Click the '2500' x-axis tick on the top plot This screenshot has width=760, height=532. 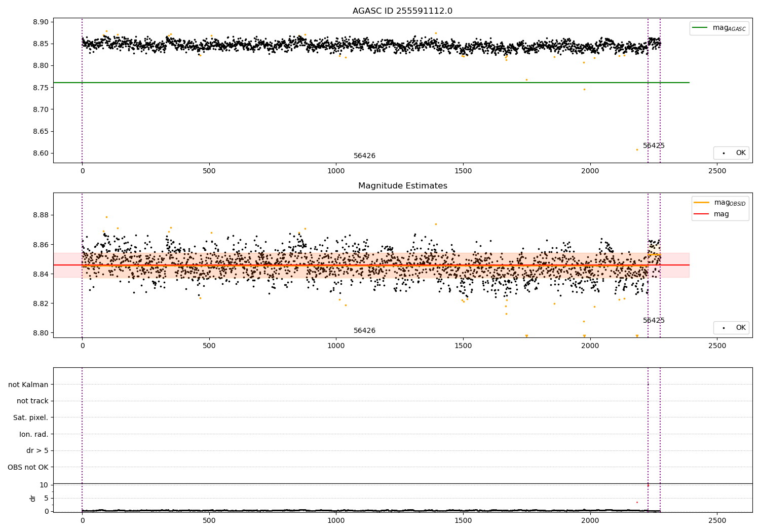coord(717,171)
